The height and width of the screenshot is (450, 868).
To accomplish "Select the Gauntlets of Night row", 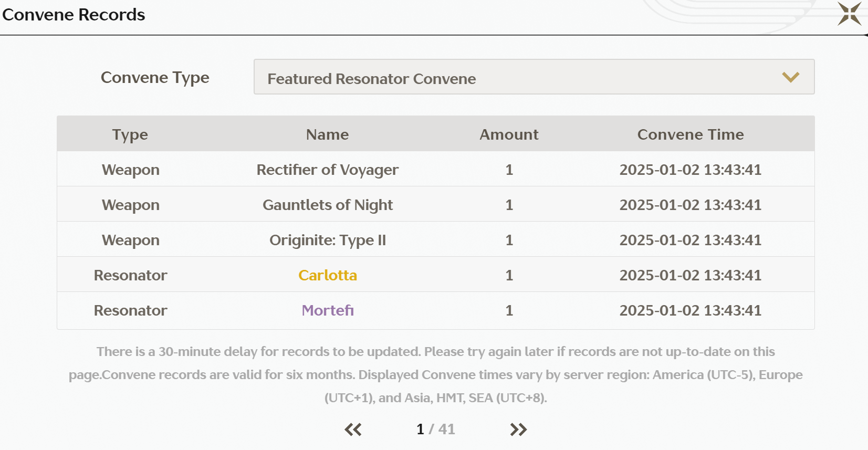I will (x=436, y=204).
